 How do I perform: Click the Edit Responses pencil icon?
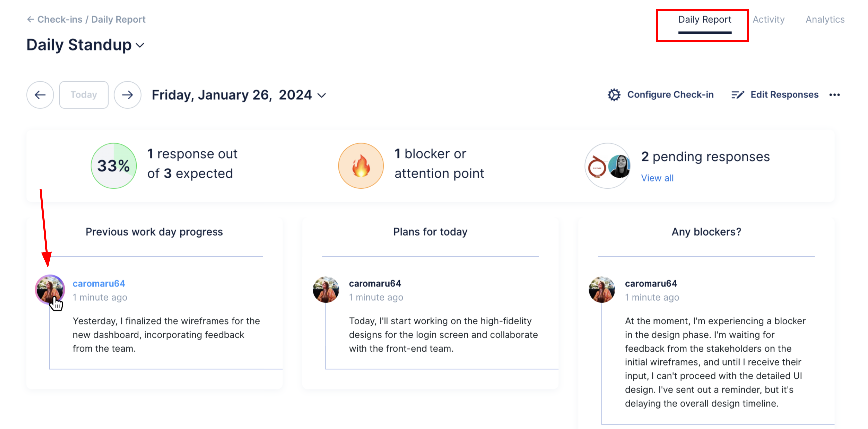pyautogui.click(x=737, y=95)
